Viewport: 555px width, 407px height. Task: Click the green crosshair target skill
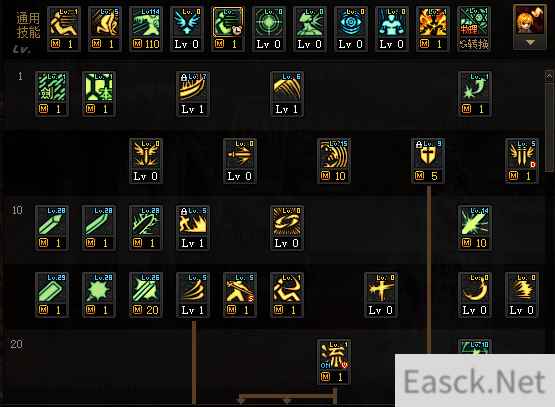click(x=269, y=29)
